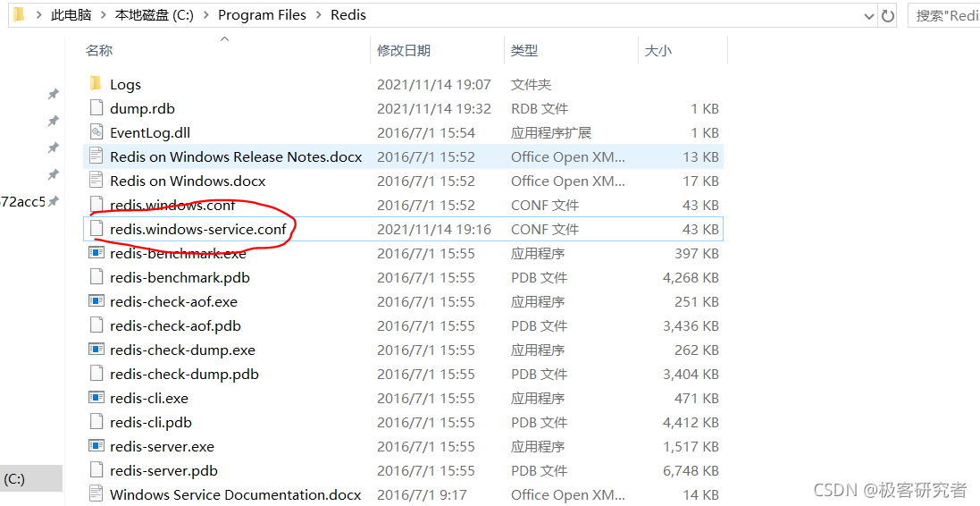
Task: Select the redis.windows-service.conf file icon
Action: tap(96, 229)
